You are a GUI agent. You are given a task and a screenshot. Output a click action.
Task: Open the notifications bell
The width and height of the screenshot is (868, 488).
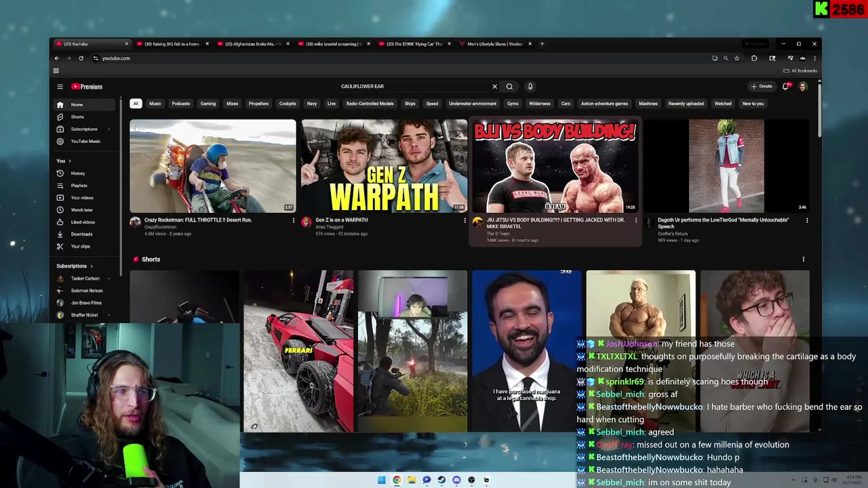[786, 87]
